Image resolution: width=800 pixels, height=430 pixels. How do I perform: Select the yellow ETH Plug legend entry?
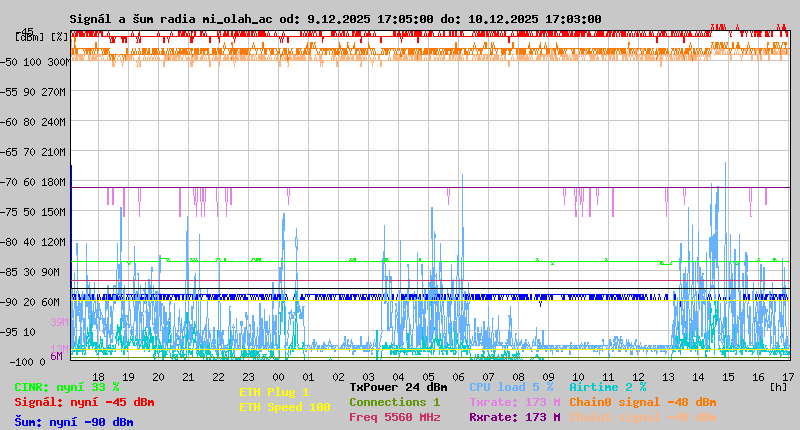coord(274,392)
